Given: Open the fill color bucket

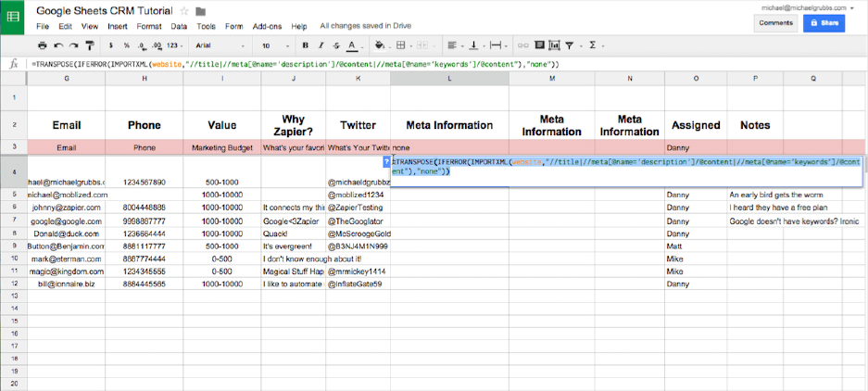Looking at the screenshot, I should (381, 45).
